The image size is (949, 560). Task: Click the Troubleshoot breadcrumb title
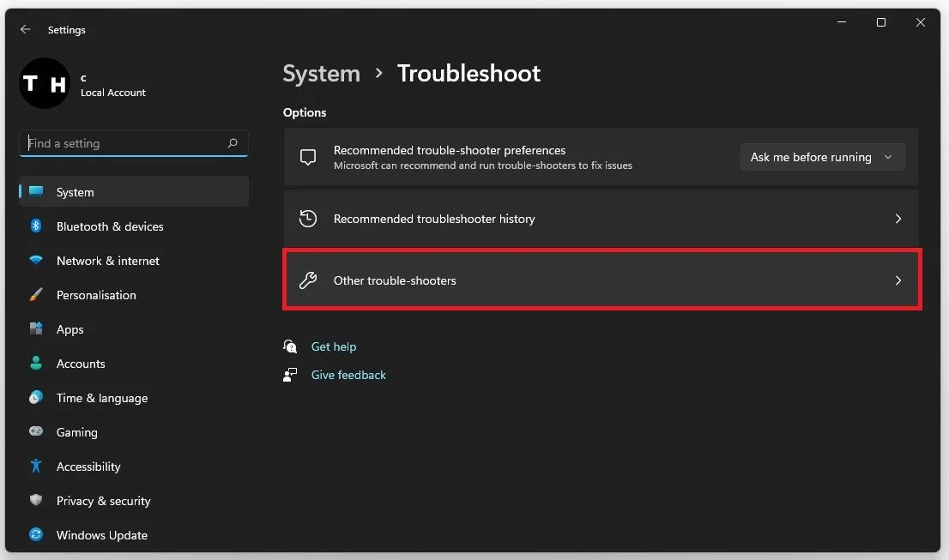point(468,74)
